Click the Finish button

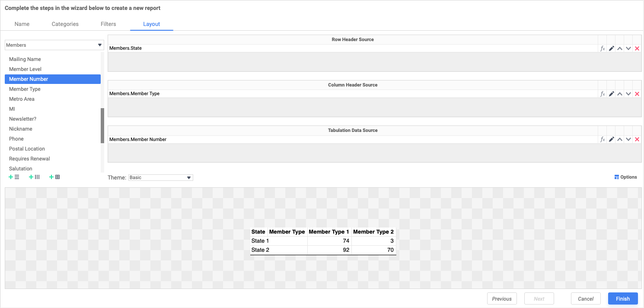[622, 298]
